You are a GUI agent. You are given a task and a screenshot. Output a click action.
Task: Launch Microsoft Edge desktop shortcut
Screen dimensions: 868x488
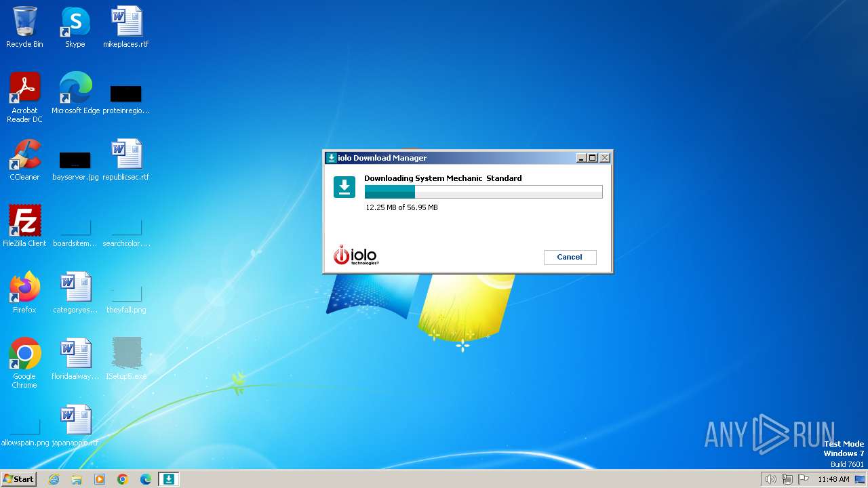pos(75,93)
